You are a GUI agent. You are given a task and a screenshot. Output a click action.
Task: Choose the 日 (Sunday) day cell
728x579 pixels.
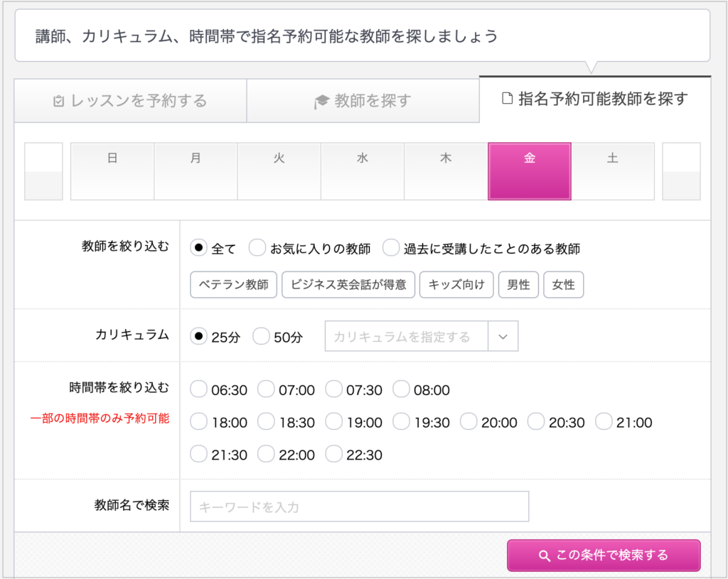pyautogui.click(x=112, y=171)
